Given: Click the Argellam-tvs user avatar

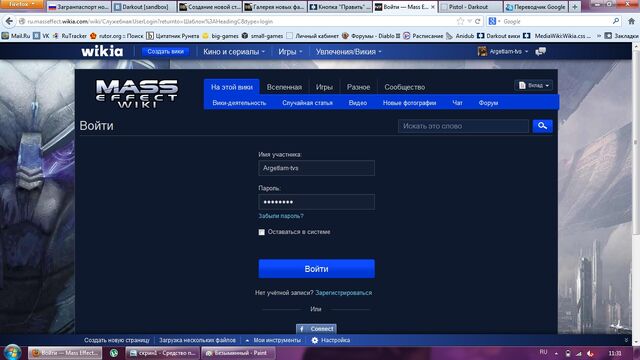Looking at the screenshot, I should [482, 51].
